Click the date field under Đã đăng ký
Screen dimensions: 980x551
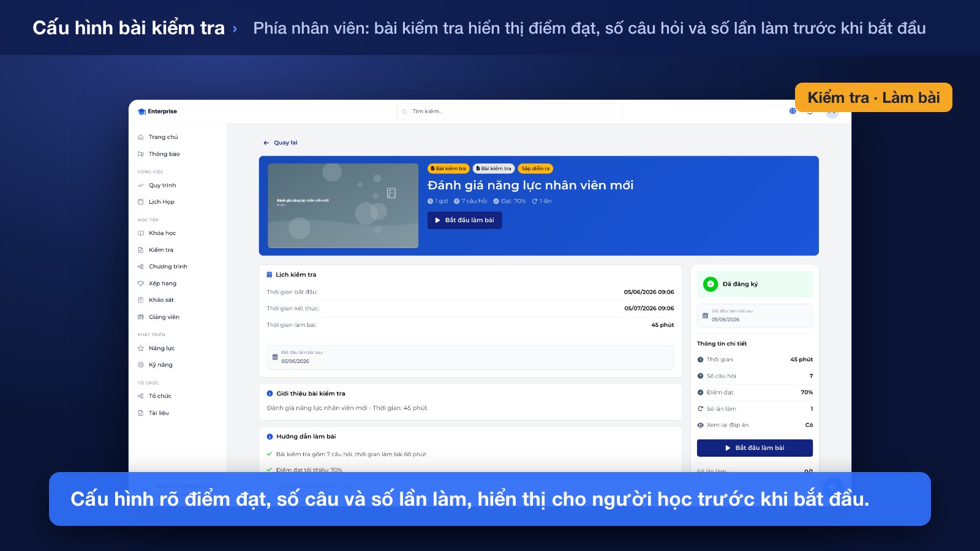[755, 316]
